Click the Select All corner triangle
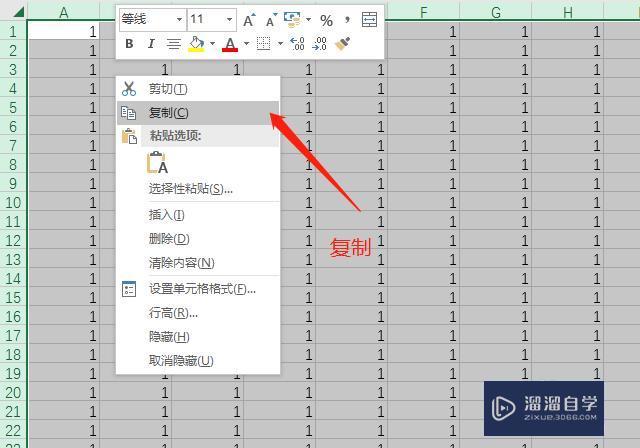The height and width of the screenshot is (448, 640). point(18,12)
